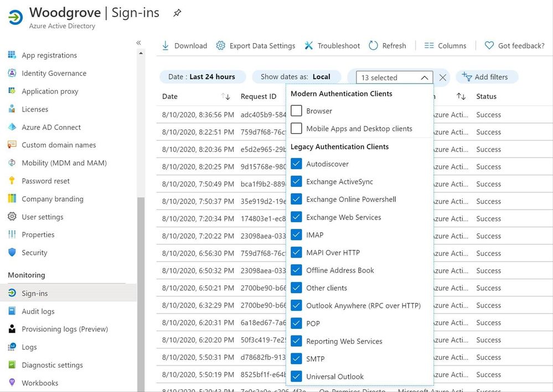Enable the Browser checkbox
The height and width of the screenshot is (392, 553).
296,111
